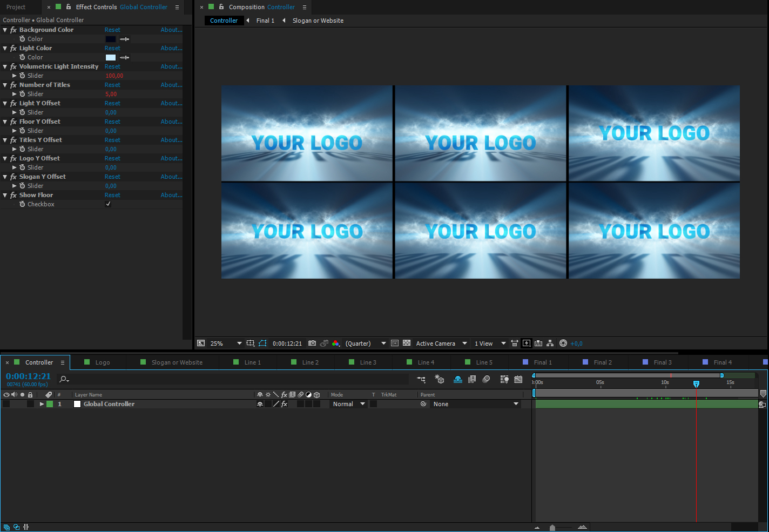769x532 pixels.
Task: Open the 1 View layout dropdown
Action: (x=490, y=344)
